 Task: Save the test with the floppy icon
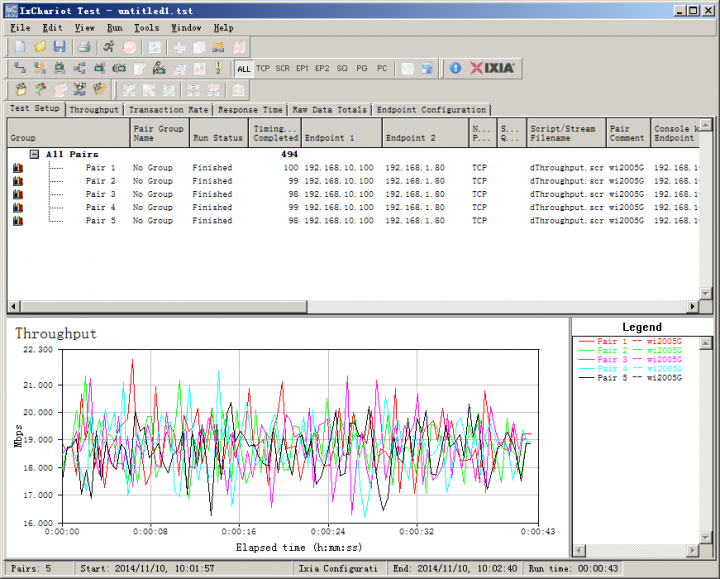60,47
